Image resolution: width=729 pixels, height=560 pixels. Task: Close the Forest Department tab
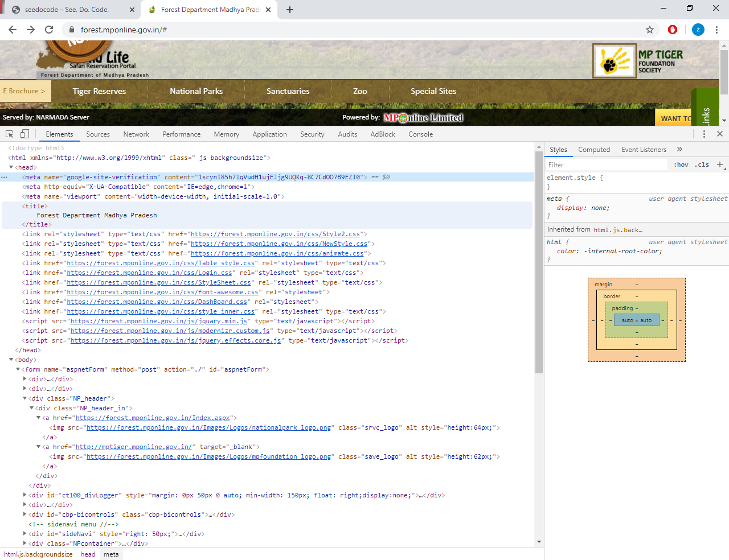coord(269,10)
